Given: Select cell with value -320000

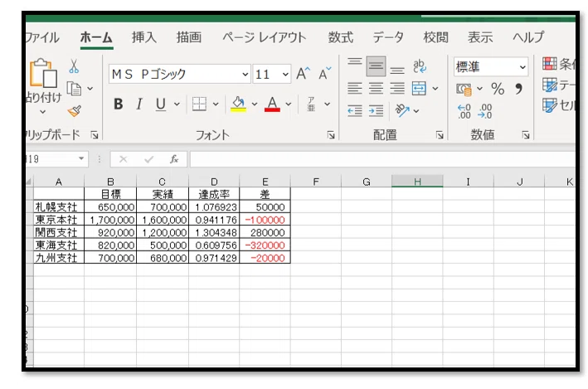Looking at the screenshot, I should [x=265, y=246].
